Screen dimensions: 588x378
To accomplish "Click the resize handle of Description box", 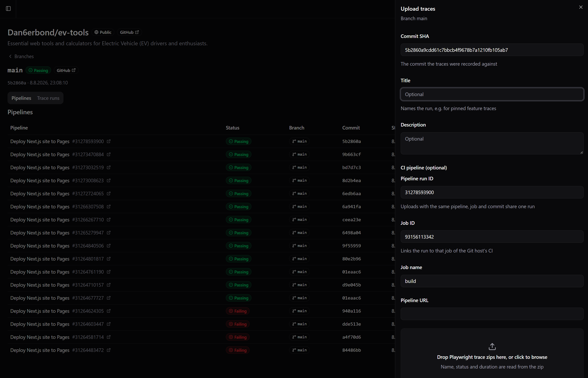I will tap(581, 152).
